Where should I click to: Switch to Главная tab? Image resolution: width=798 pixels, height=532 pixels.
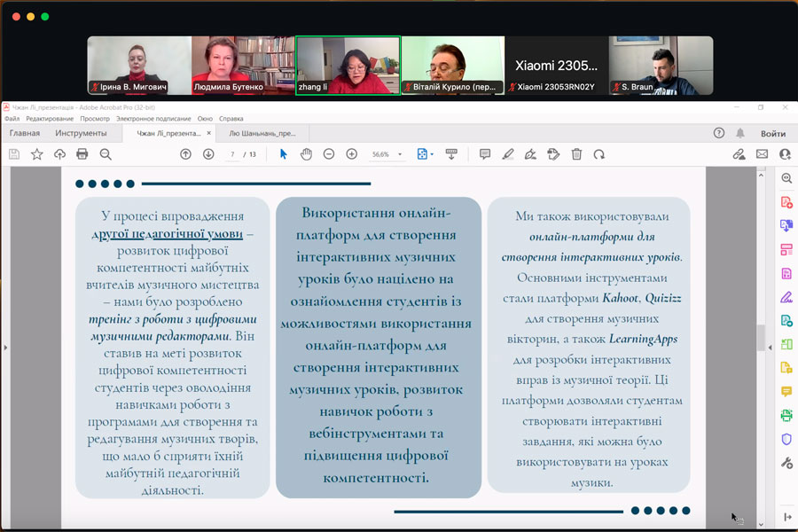(x=25, y=133)
